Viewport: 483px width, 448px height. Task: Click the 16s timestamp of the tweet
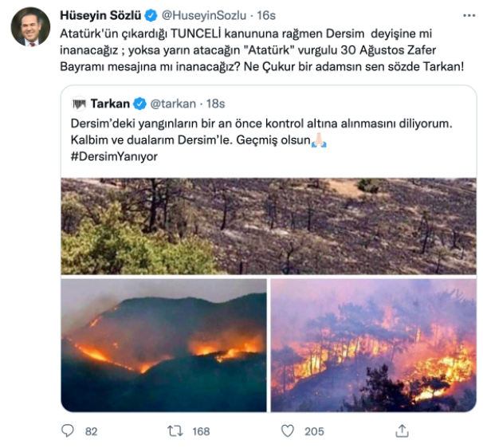[266, 16]
